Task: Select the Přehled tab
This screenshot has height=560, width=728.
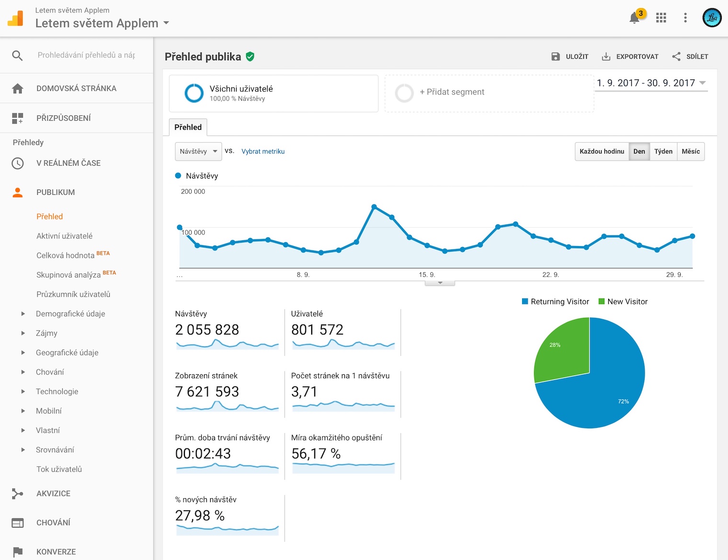Action: (188, 127)
